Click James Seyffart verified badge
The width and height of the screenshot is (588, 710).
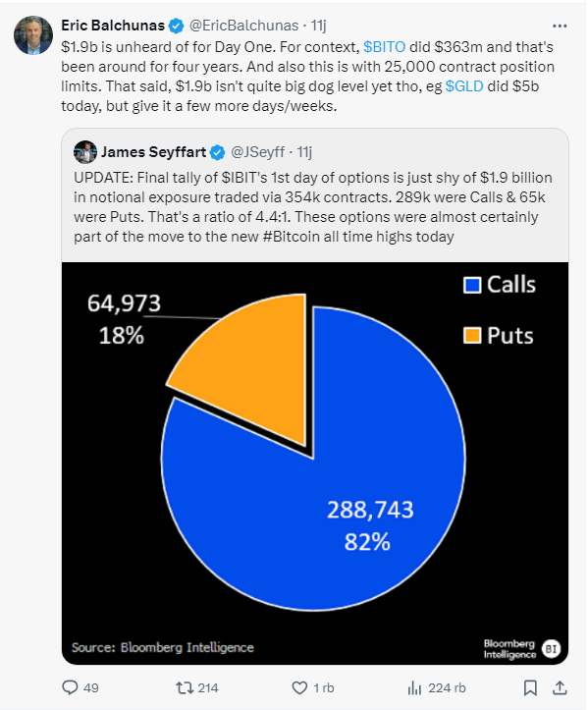coord(218,152)
